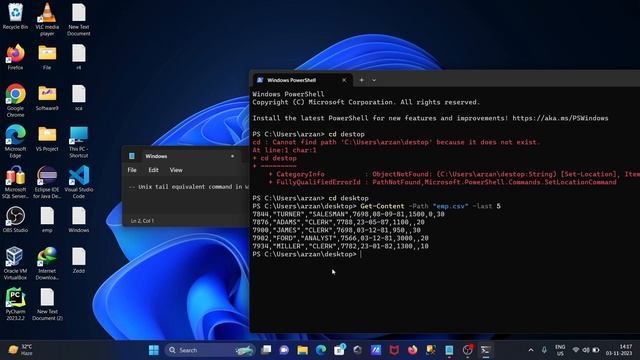The width and height of the screenshot is (640, 360).
Task: Click the JAMES CLERK output row
Action: (336, 230)
